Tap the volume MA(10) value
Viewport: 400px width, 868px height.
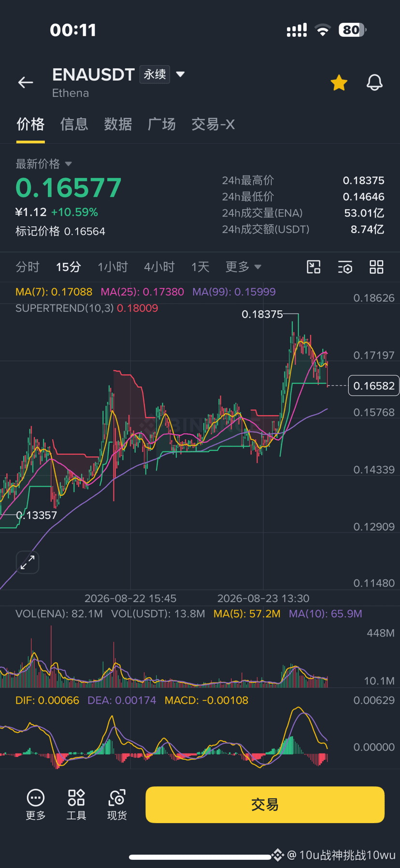[325, 614]
